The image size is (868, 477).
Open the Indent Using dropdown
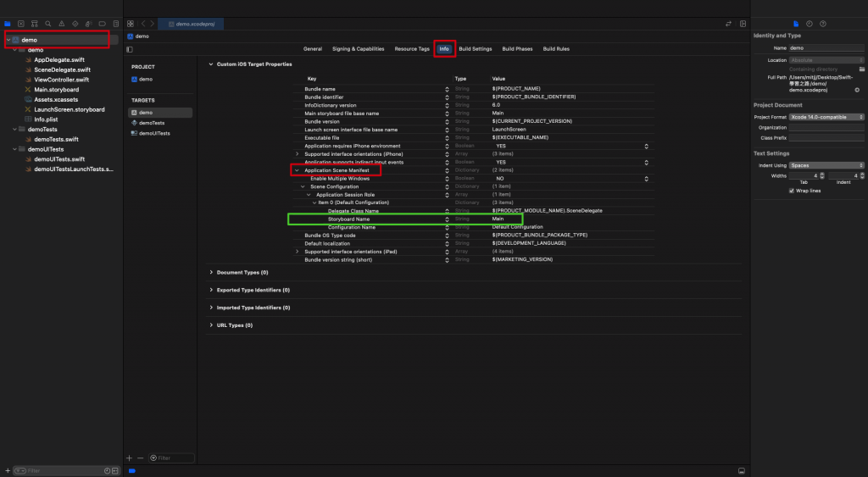point(826,165)
